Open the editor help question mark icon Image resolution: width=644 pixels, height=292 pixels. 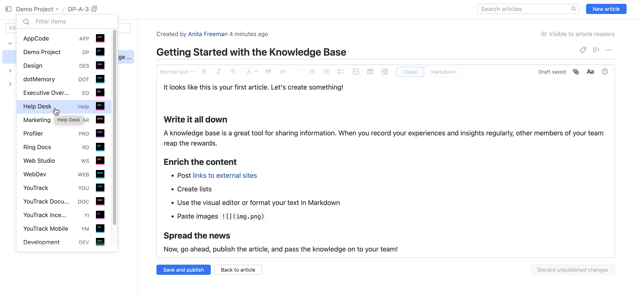(x=605, y=72)
